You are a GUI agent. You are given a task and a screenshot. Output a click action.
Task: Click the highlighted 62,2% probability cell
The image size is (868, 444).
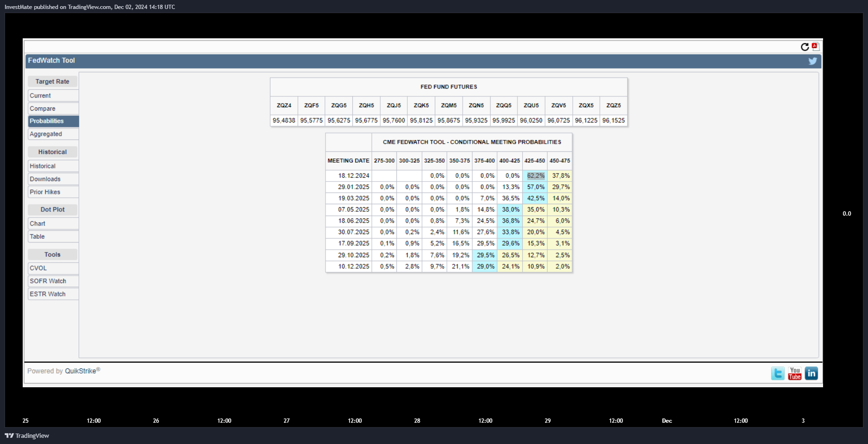(535, 176)
